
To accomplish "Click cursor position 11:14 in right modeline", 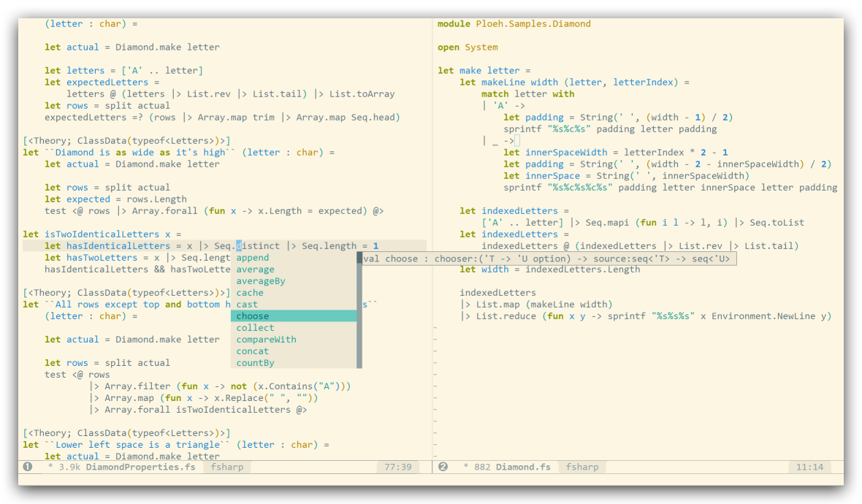I will coord(809,467).
